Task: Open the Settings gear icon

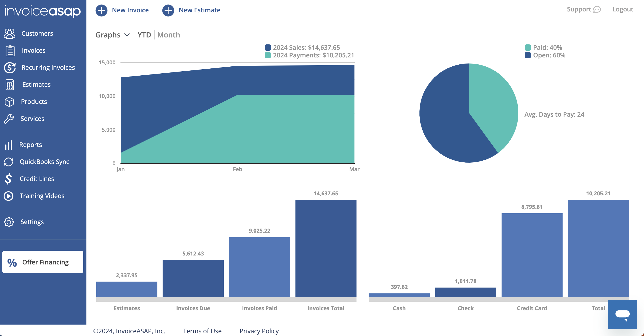Action: (9, 222)
